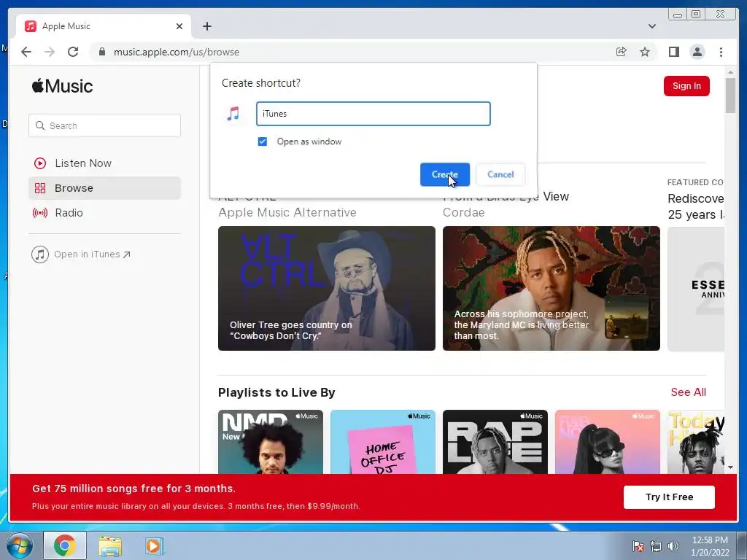Click the Chrome profile avatar icon
The width and height of the screenshot is (747, 560).
click(697, 52)
